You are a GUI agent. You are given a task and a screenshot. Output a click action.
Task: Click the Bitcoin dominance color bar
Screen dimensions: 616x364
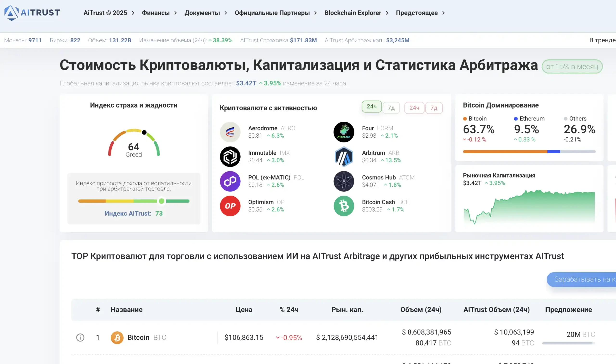529,152
